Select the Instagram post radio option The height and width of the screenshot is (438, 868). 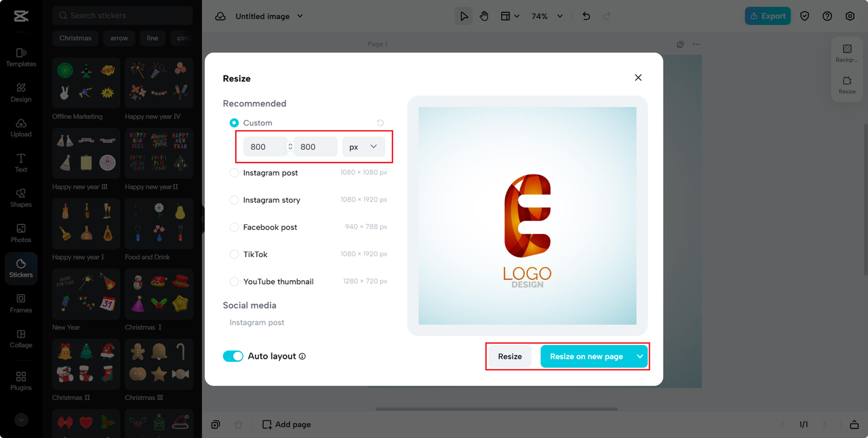point(234,173)
